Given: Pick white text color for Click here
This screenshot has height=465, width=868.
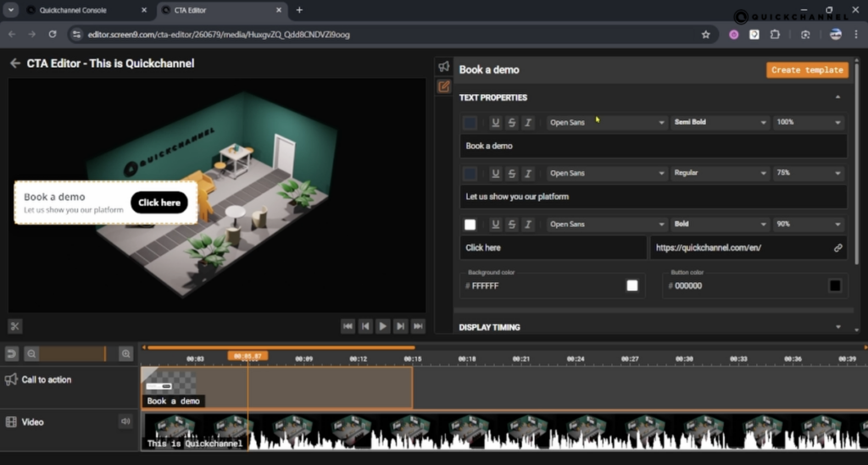Looking at the screenshot, I should [470, 224].
